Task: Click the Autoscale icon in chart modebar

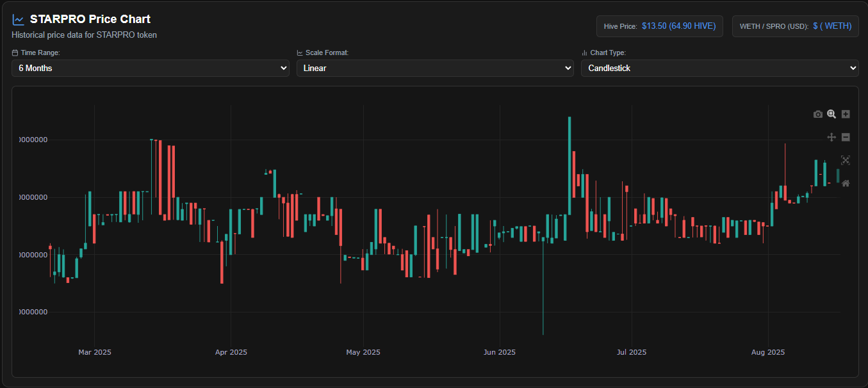Action: (846, 160)
